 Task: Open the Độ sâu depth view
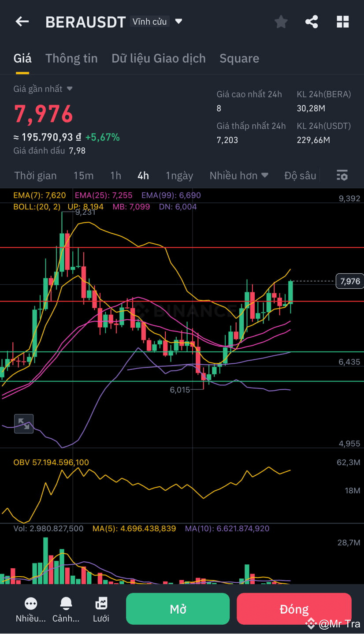[x=300, y=175]
